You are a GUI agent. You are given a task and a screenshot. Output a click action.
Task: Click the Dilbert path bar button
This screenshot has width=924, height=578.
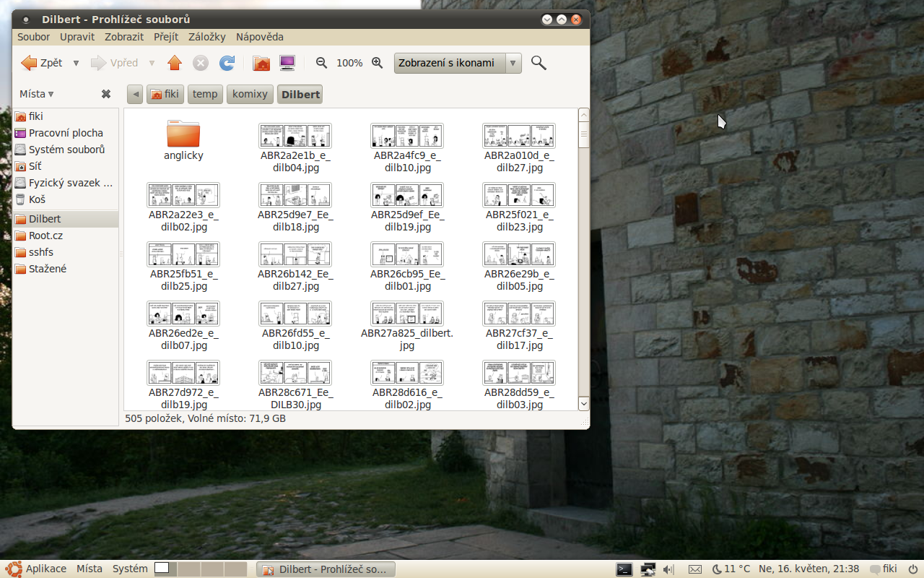[x=300, y=94]
